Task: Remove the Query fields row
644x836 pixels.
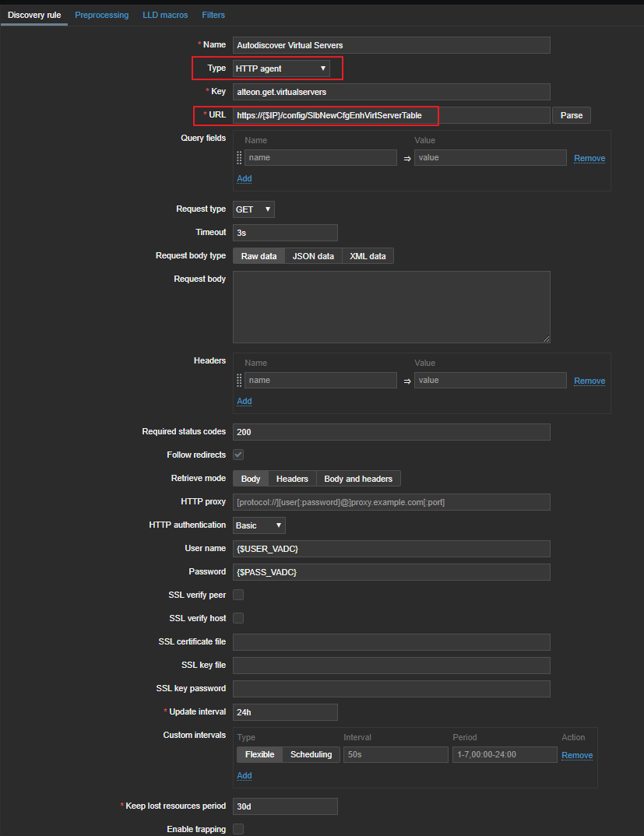Action: (589, 158)
